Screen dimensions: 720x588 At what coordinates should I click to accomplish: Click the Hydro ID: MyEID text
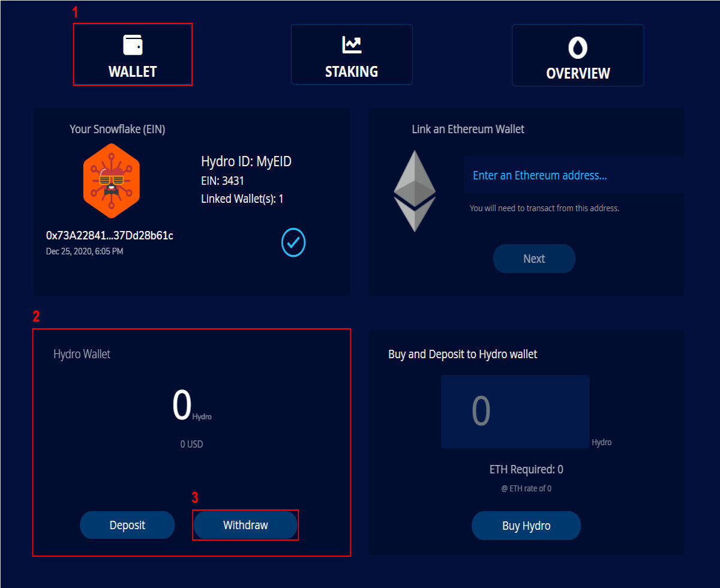pos(246,161)
